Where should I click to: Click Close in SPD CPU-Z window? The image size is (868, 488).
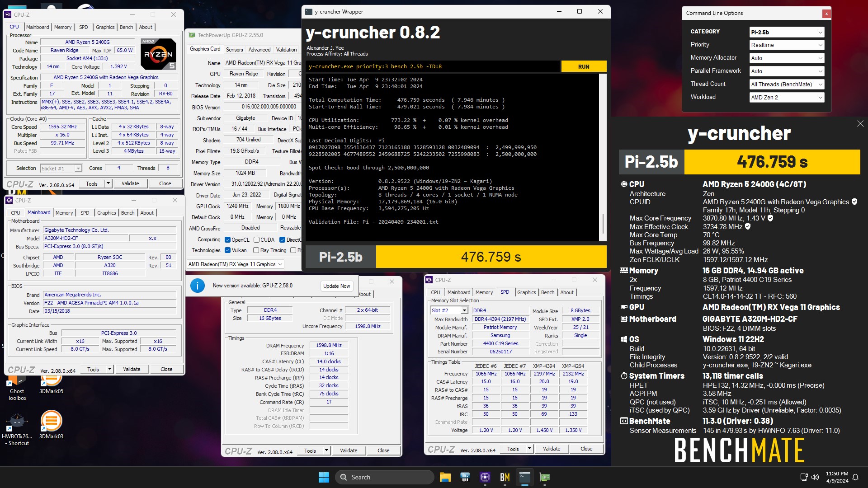[586, 449]
